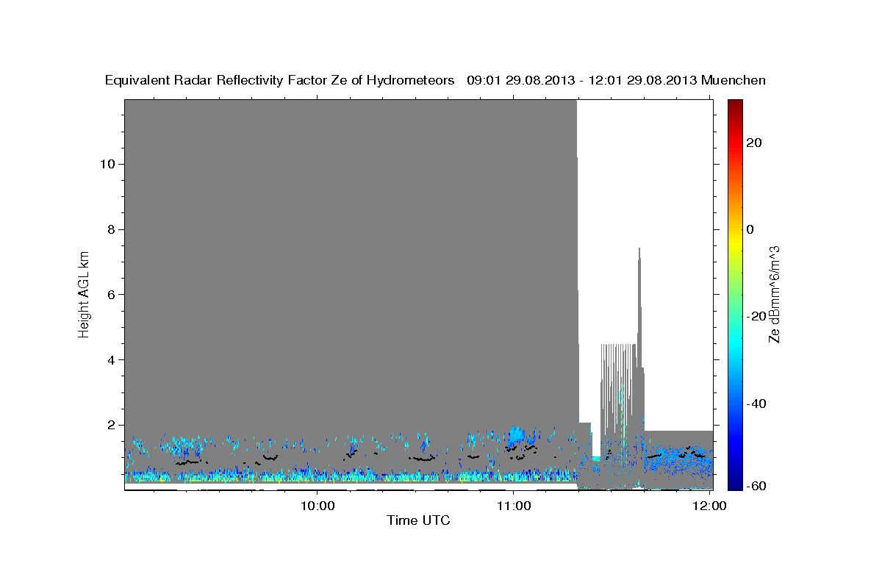Click the height tick label 6
This screenshot has width=882, height=588.
click(112, 294)
